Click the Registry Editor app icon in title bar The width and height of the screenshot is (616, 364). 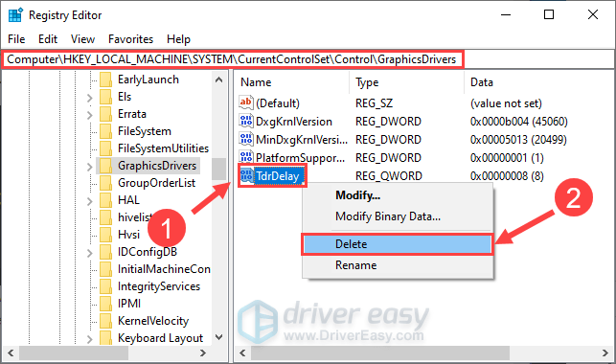(15, 15)
